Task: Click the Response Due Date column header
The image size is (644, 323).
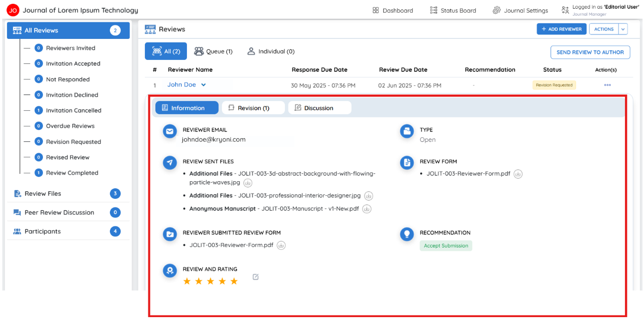Action: 319,70
